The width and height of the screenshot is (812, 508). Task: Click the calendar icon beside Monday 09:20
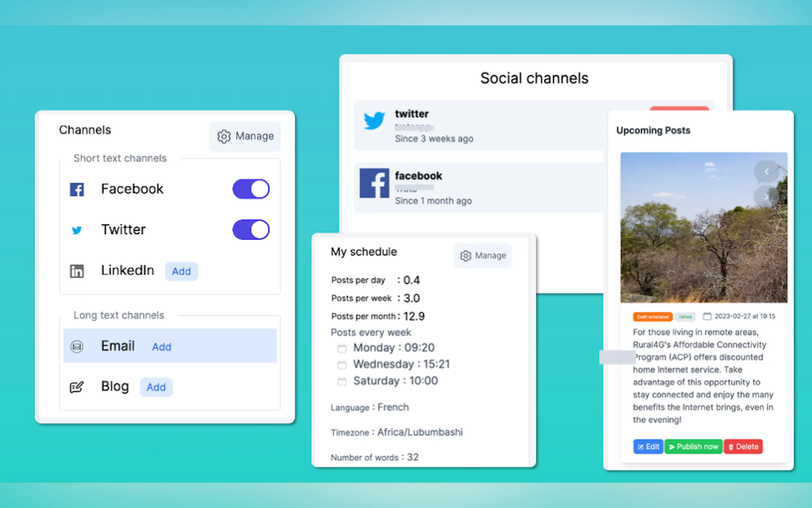click(342, 348)
